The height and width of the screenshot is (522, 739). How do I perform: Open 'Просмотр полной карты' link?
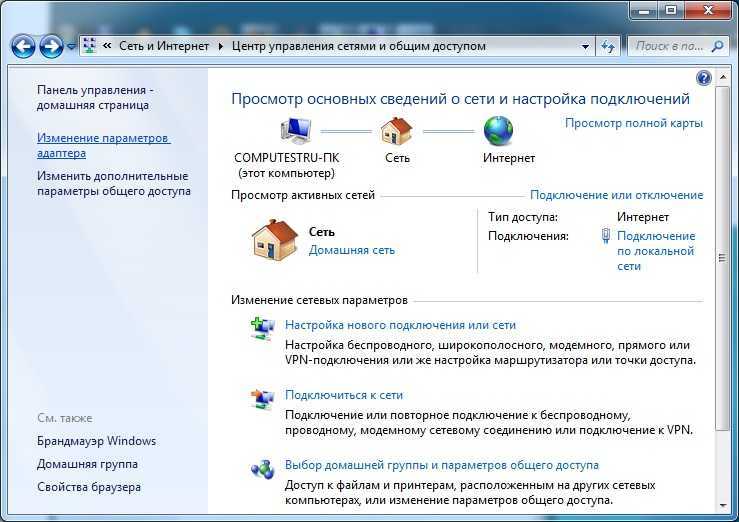634,123
